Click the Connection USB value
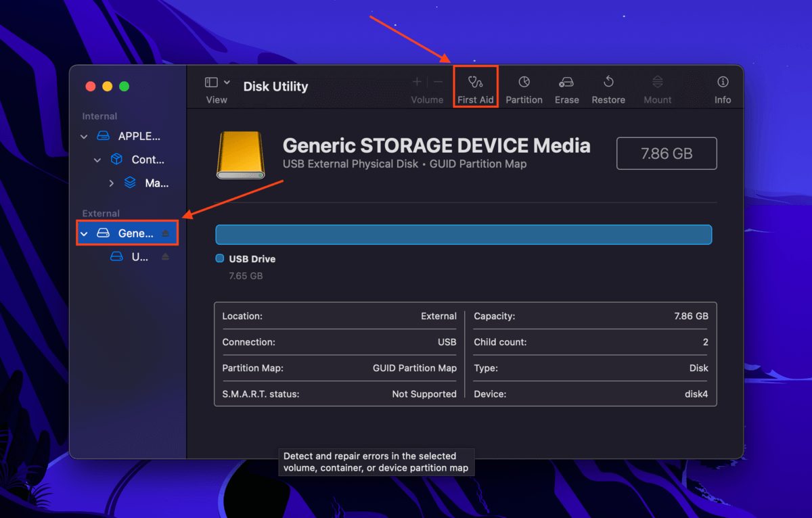 click(x=447, y=342)
